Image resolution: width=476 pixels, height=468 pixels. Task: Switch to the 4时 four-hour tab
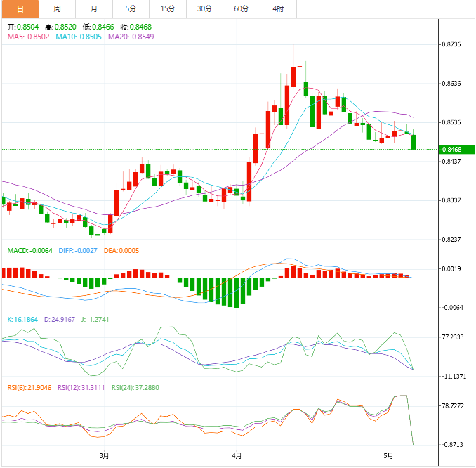(x=278, y=9)
